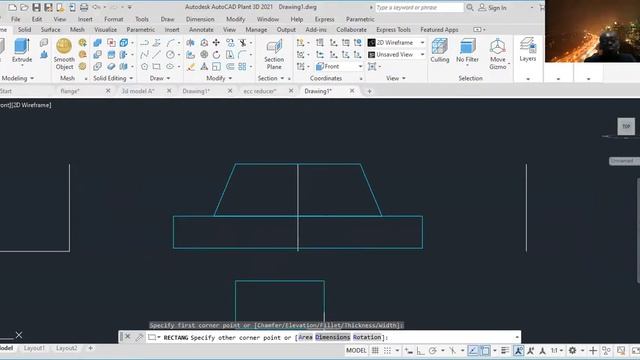
Task: Switch to the Visualize ribbon tab
Action: 105,29
